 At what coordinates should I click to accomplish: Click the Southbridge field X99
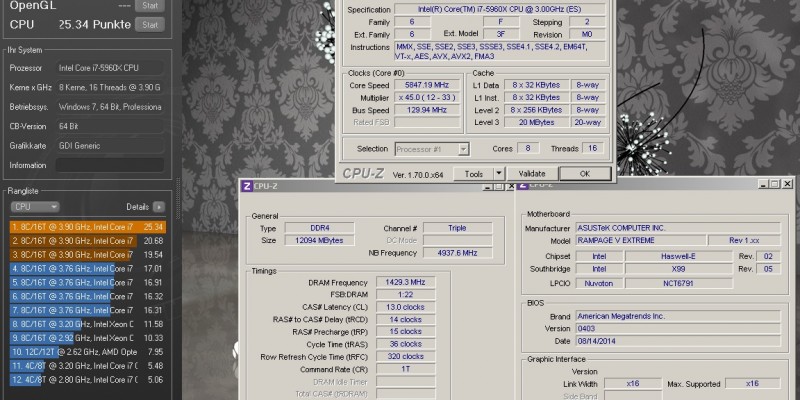pos(679,269)
